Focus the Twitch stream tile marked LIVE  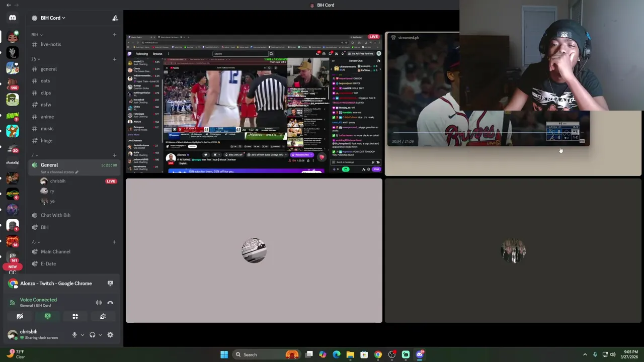point(254,104)
